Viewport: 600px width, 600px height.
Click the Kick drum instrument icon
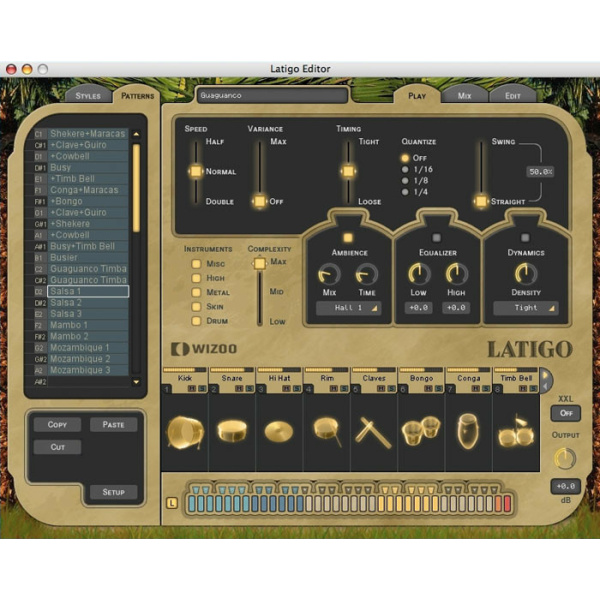(185, 432)
